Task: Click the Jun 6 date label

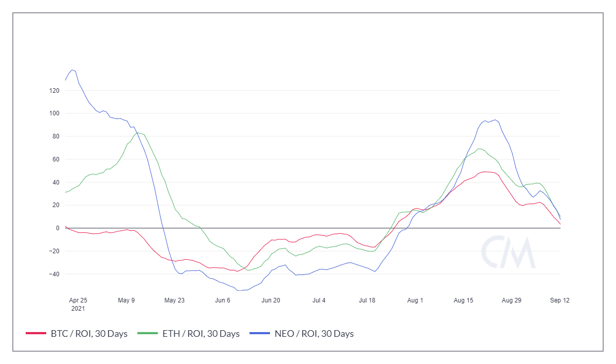Action: (x=223, y=300)
